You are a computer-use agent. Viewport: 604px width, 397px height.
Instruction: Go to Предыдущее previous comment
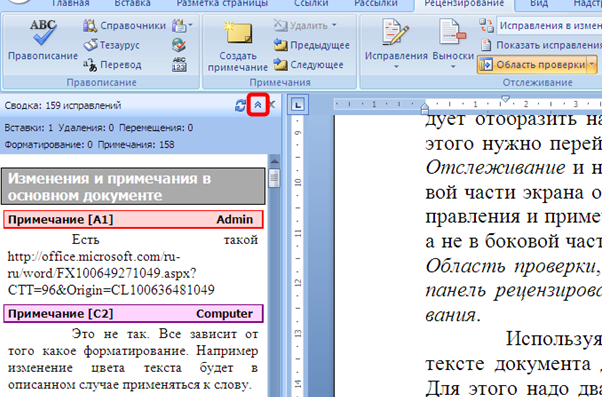312,45
